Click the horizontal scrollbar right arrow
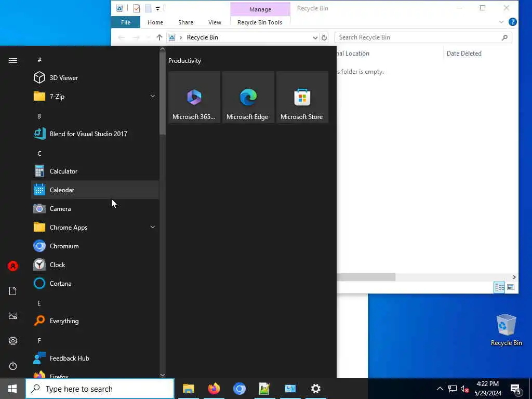 (514, 277)
